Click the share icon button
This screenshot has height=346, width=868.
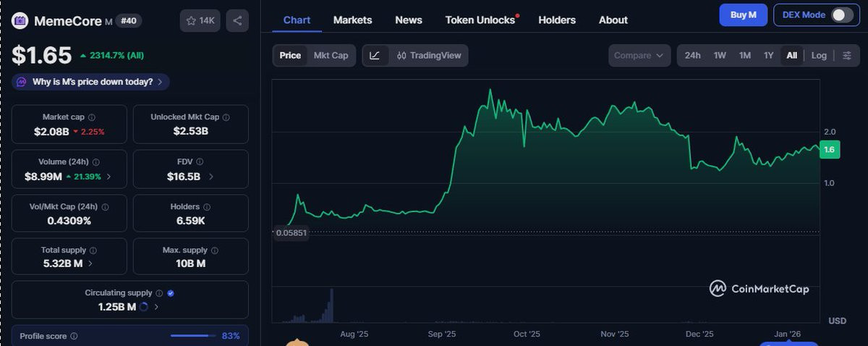tap(237, 21)
